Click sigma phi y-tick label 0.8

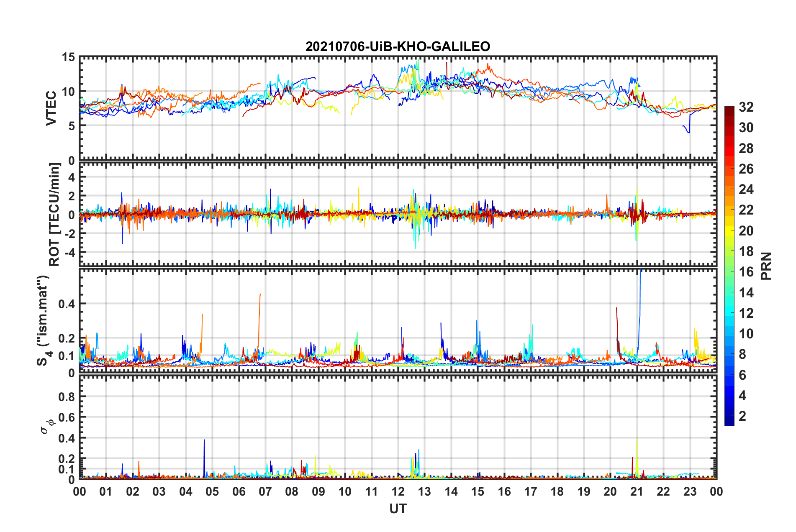click(x=67, y=397)
